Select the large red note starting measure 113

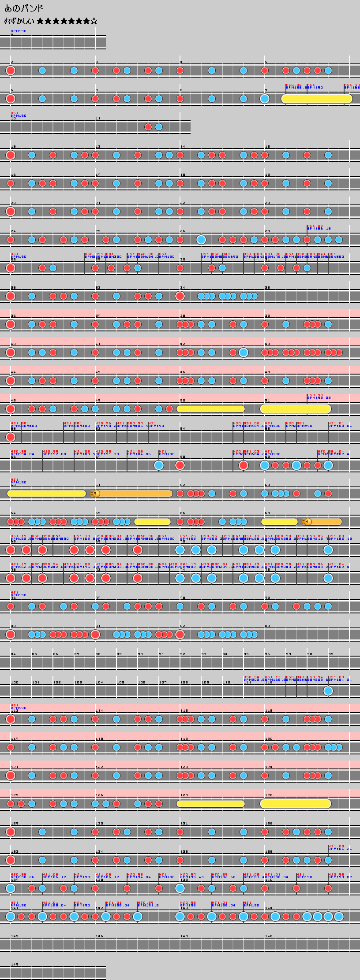[x=11, y=719]
